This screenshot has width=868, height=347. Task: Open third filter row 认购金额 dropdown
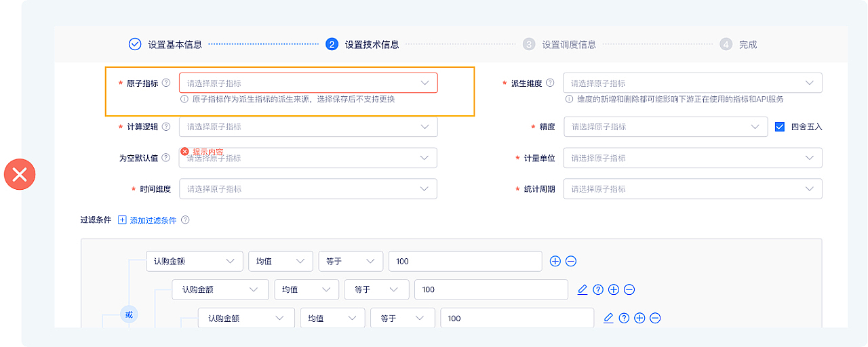point(246,318)
